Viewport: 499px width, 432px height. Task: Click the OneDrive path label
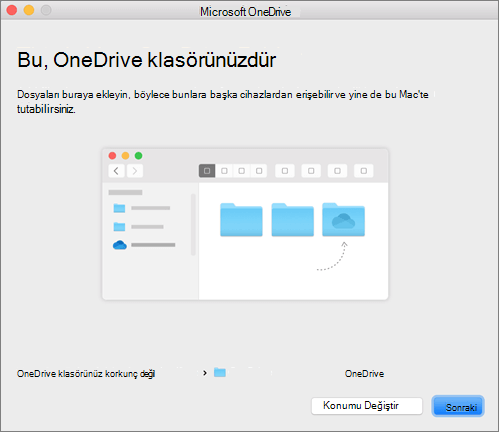click(x=364, y=374)
